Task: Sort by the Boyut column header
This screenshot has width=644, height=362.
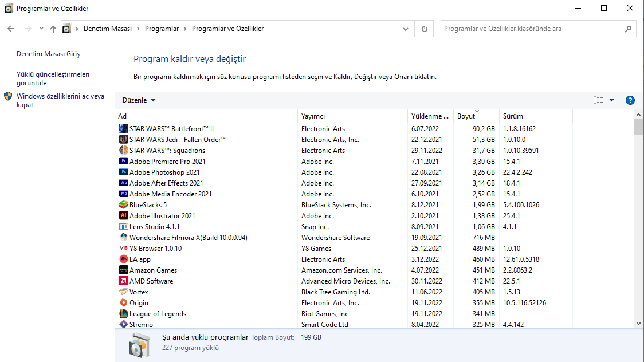Action: tap(477, 116)
